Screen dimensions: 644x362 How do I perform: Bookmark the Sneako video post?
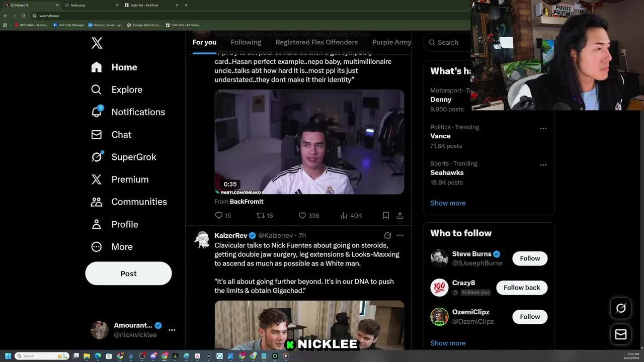click(386, 215)
